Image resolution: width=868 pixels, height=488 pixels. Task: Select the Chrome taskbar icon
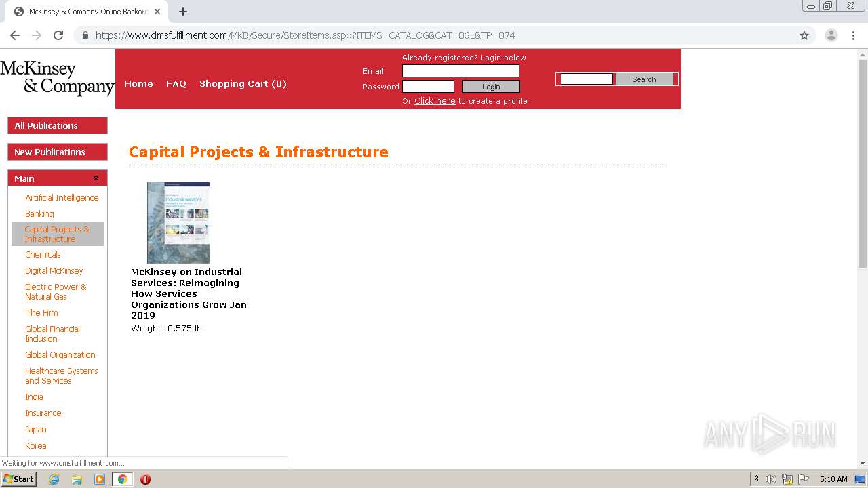click(x=122, y=479)
